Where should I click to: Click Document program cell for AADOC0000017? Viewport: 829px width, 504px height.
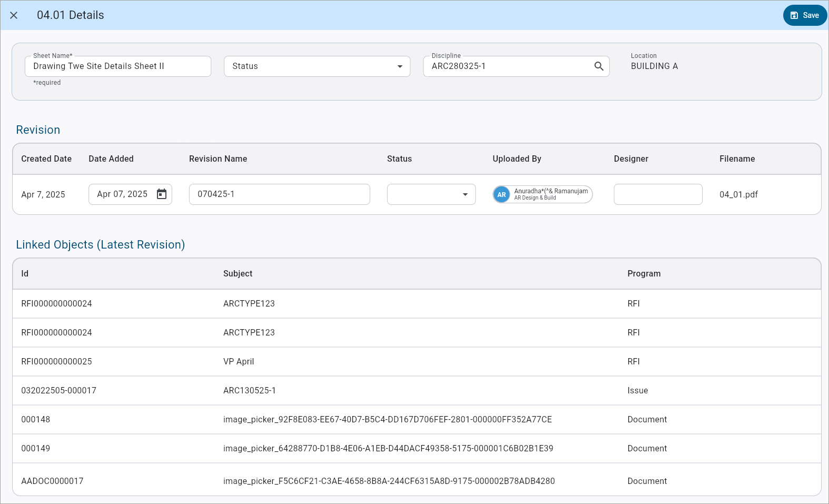tap(647, 481)
